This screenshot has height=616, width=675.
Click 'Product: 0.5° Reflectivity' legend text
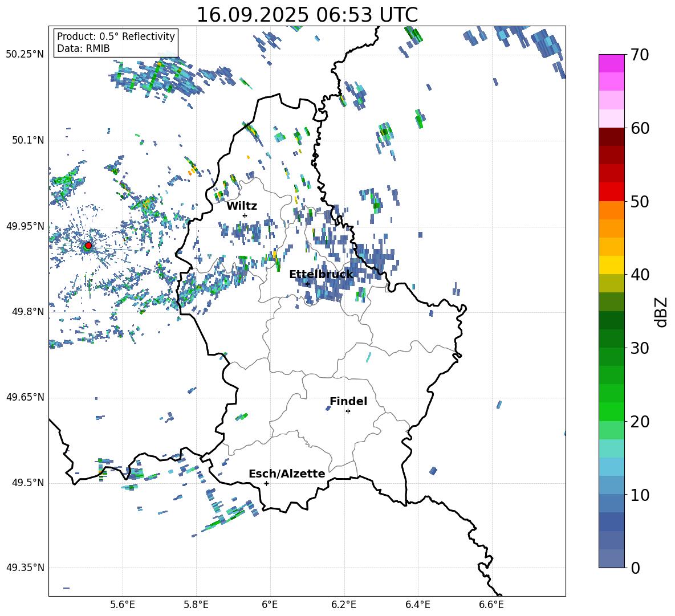point(116,36)
